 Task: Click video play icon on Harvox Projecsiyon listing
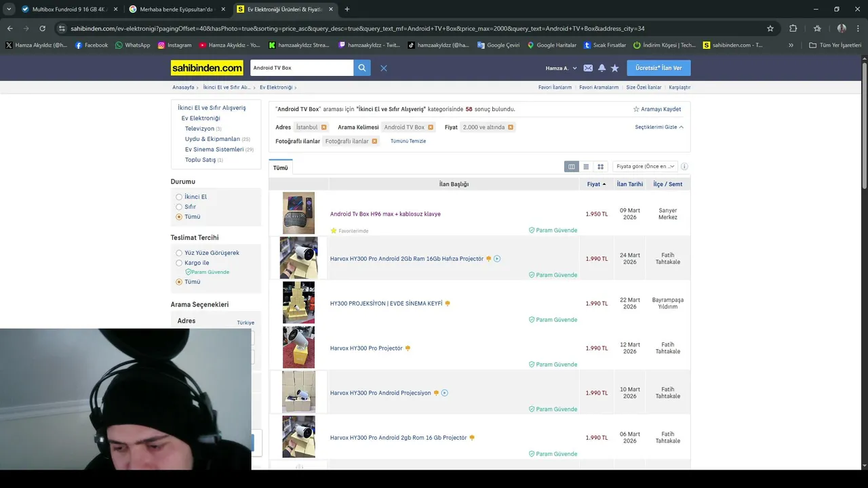(445, 392)
